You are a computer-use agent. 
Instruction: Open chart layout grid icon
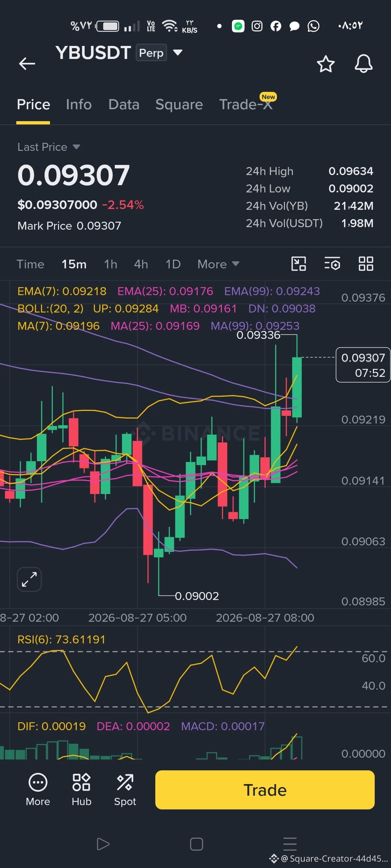click(x=366, y=264)
